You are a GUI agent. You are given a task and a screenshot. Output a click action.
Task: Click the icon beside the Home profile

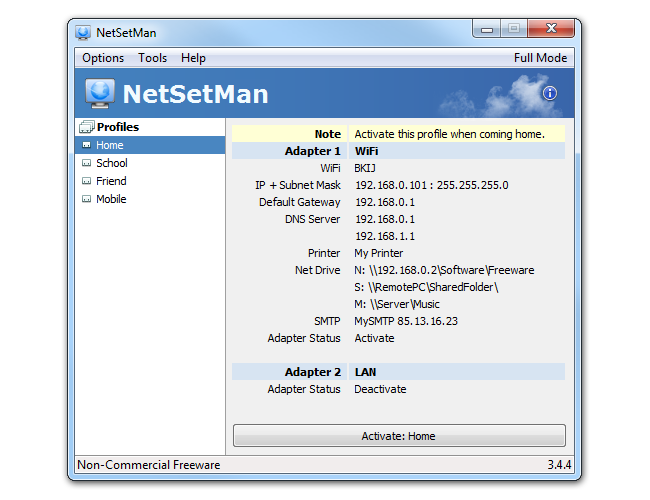pyautogui.click(x=86, y=145)
